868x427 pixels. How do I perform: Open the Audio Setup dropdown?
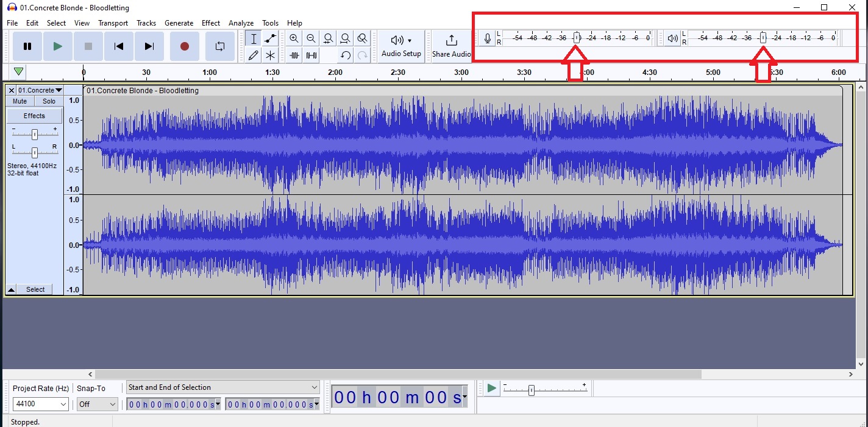pyautogui.click(x=401, y=46)
